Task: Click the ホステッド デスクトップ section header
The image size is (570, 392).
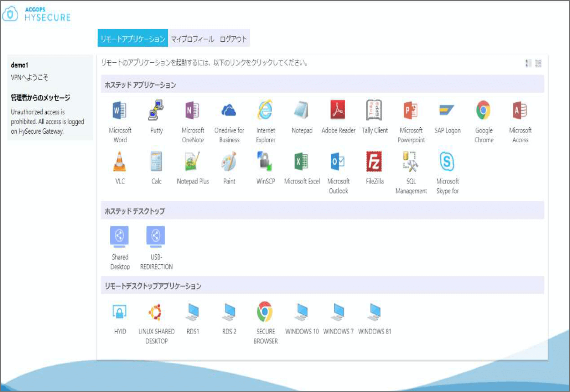Action: [x=322, y=211]
